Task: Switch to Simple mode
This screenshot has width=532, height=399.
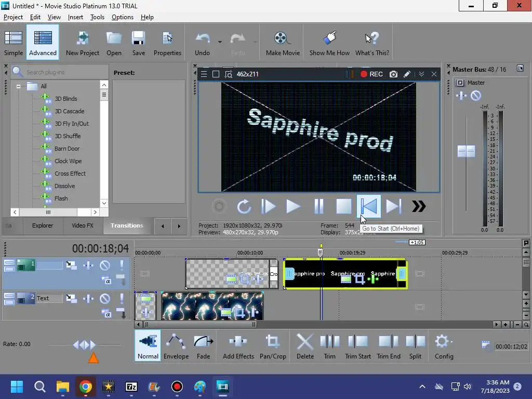Action: click(x=14, y=43)
